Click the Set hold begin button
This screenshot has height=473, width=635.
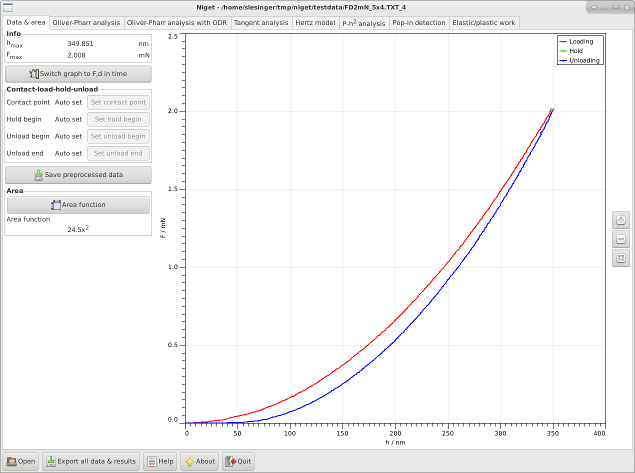(x=118, y=119)
